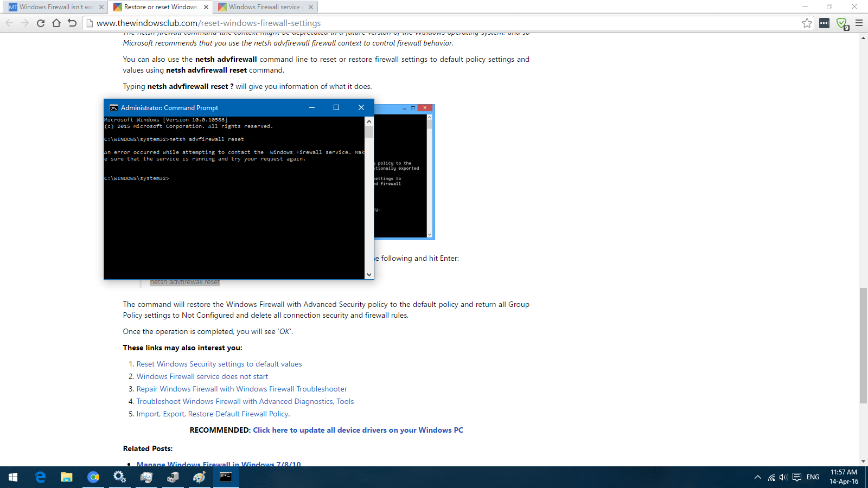
Task: Open 'Troubleshoot Windows Firewall with Advanced Diagnostics, Tools' link
Action: (245, 401)
